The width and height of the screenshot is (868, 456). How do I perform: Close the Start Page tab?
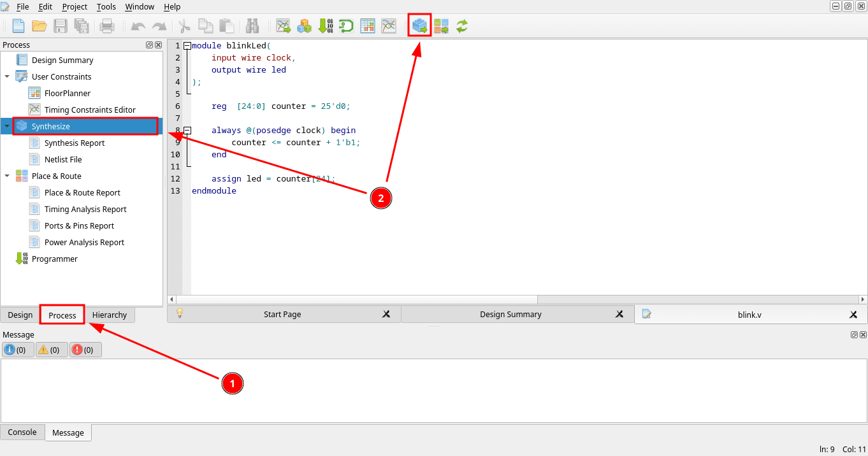point(386,314)
